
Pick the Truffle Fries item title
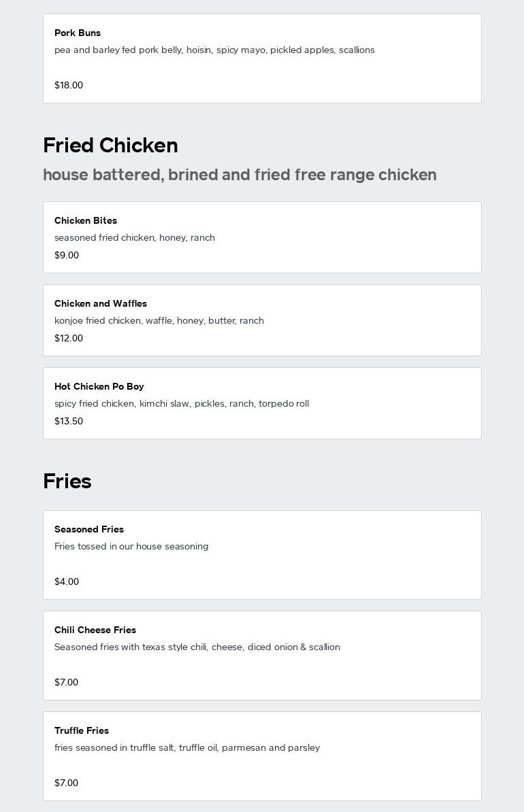[x=82, y=730]
